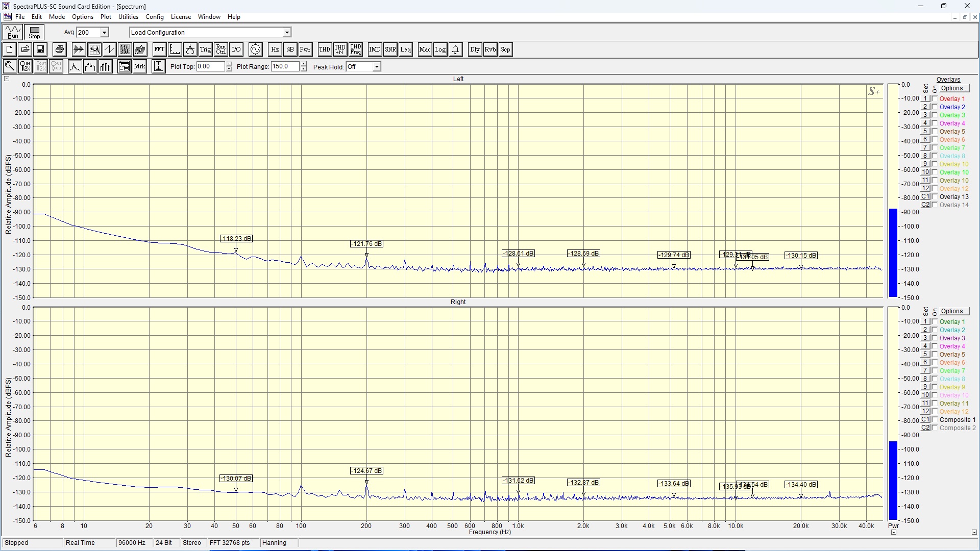Viewport: 980px width, 551px height.
Task: Switch to bar graph plot style
Action: 106,66
